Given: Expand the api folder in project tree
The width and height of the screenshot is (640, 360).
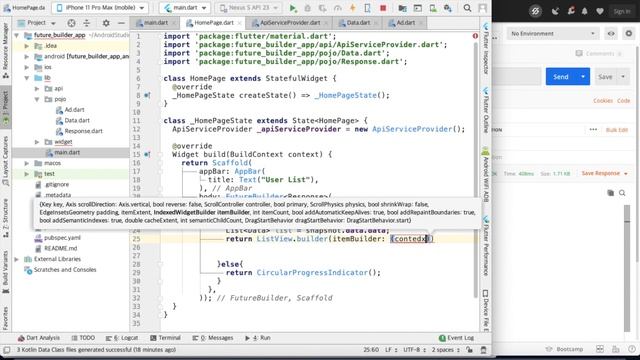Looking at the screenshot, I should coord(37,88).
